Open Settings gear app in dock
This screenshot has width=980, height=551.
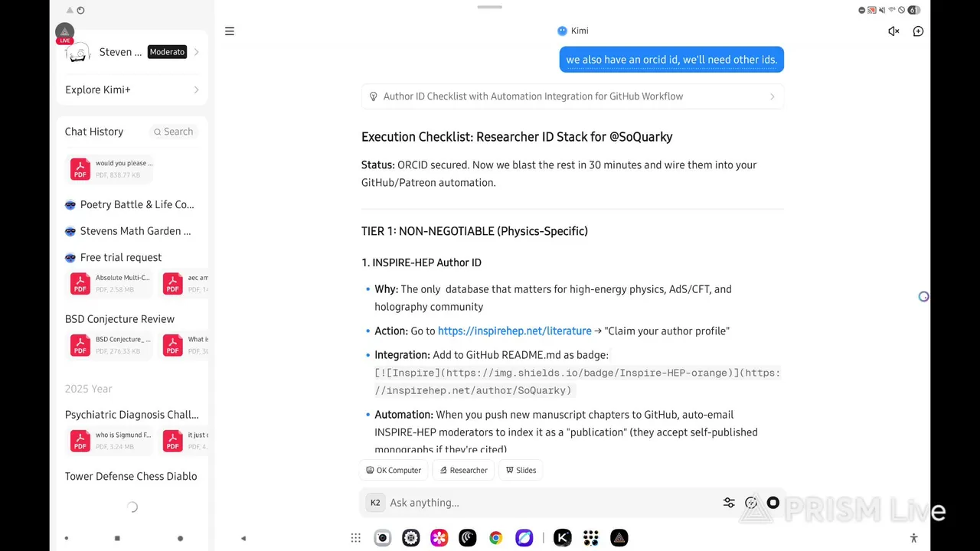coord(411,538)
